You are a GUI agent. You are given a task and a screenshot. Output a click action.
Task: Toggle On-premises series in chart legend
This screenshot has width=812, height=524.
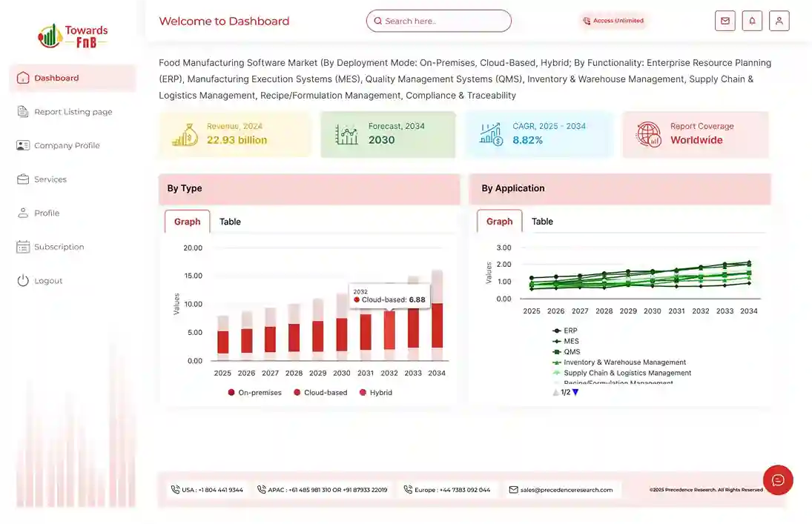tap(254, 392)
